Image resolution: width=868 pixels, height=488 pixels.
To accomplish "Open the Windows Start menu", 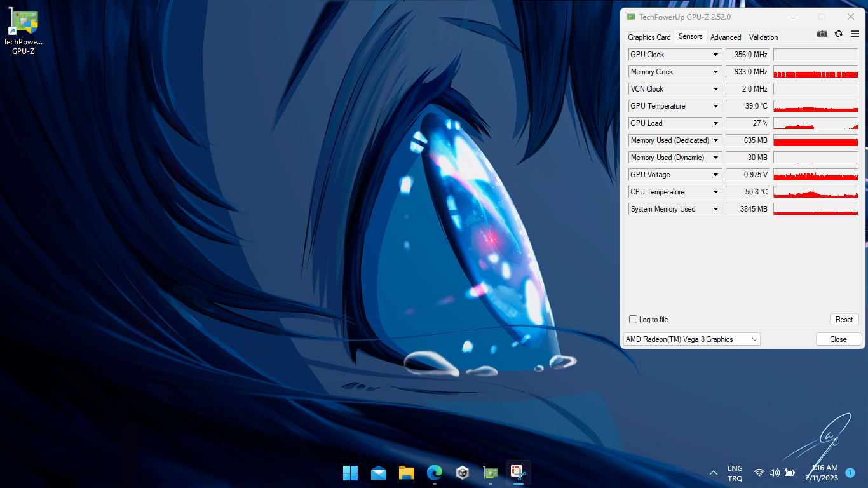I will pyautogui.click(x=350, y=473).
